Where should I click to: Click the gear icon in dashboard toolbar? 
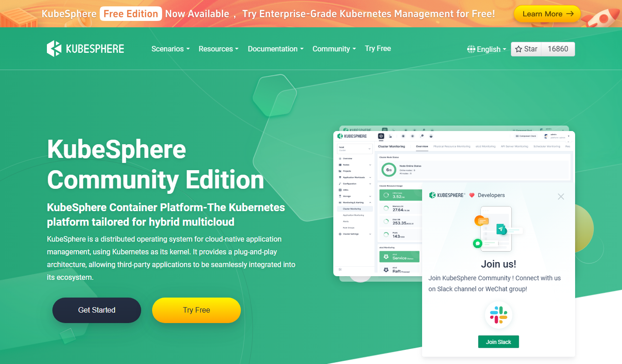coord(381,136)
